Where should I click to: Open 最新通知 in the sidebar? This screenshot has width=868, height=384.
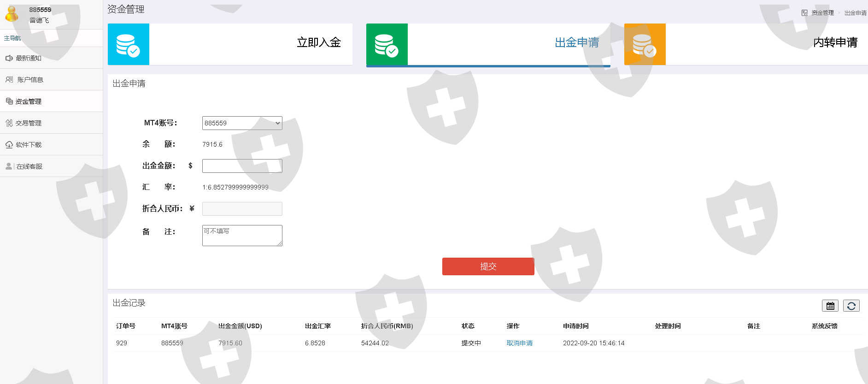[29, 58]
